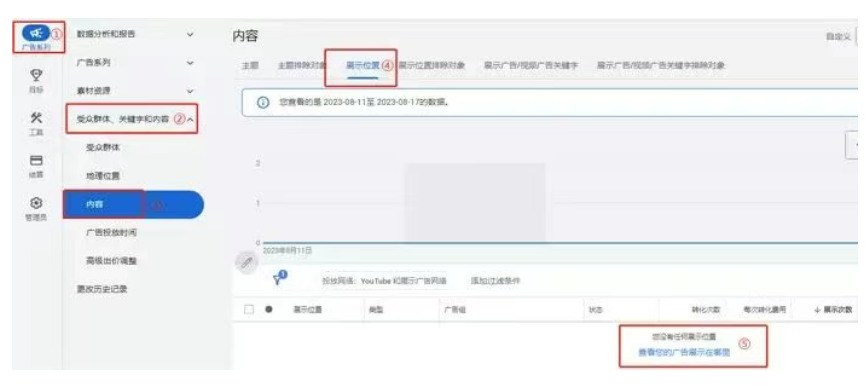Open the 工具 wrench icon
The width and height of the screenshot is (865, 385).
click(36, 117)
